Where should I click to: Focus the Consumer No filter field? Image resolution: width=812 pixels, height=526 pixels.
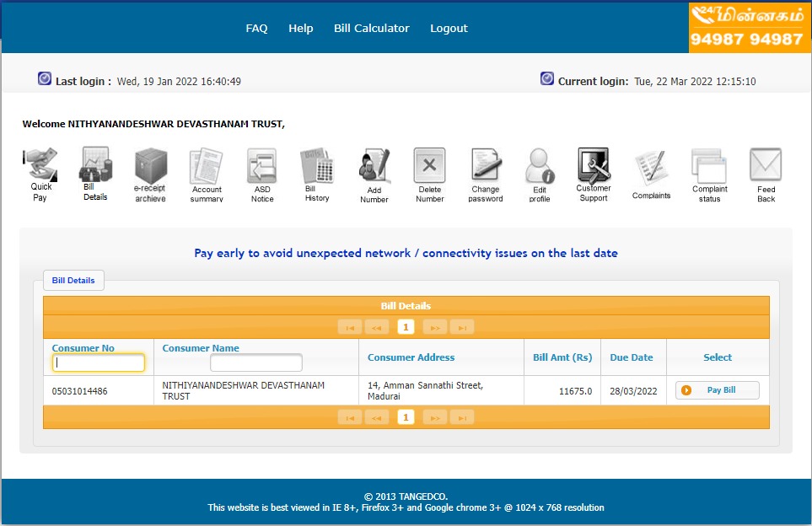pos(99,363)
